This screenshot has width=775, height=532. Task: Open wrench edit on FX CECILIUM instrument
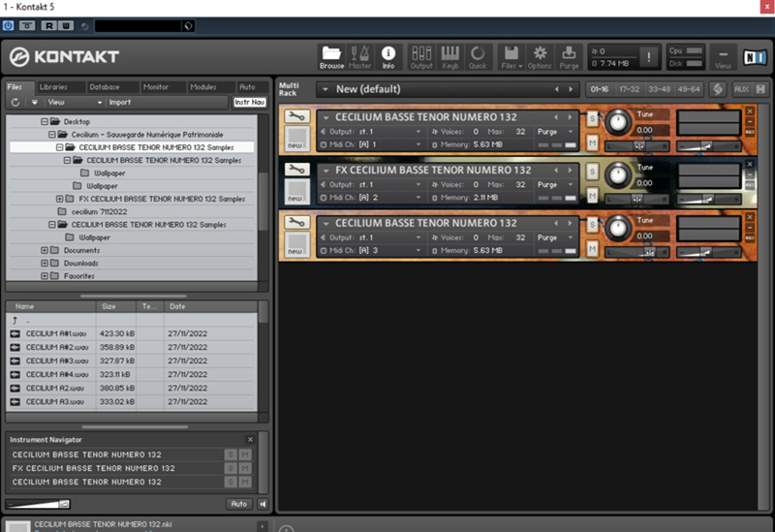click(296, 169)
